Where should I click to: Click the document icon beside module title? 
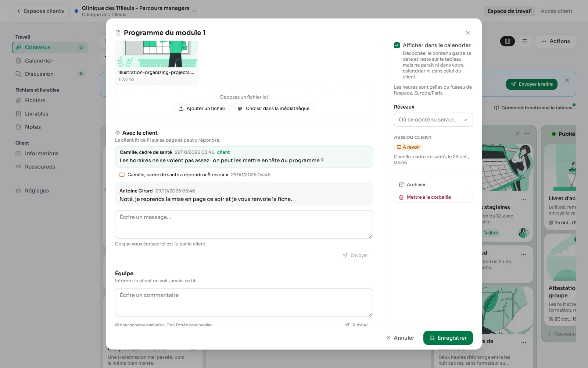[x=118, y=33]
